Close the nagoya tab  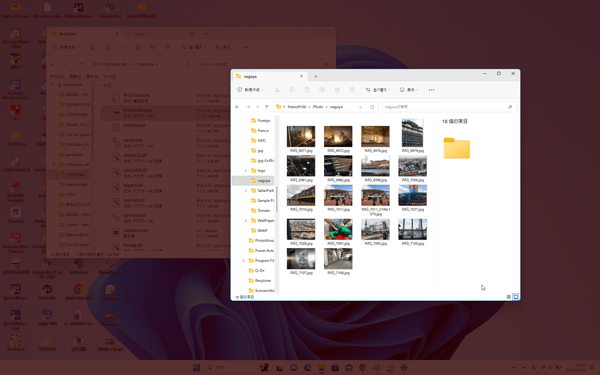click(x=301, y=76)
